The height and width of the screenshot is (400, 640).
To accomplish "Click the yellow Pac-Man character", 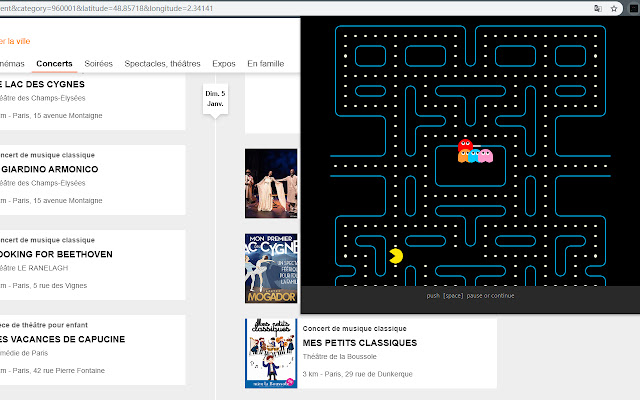I will (396, 256).
